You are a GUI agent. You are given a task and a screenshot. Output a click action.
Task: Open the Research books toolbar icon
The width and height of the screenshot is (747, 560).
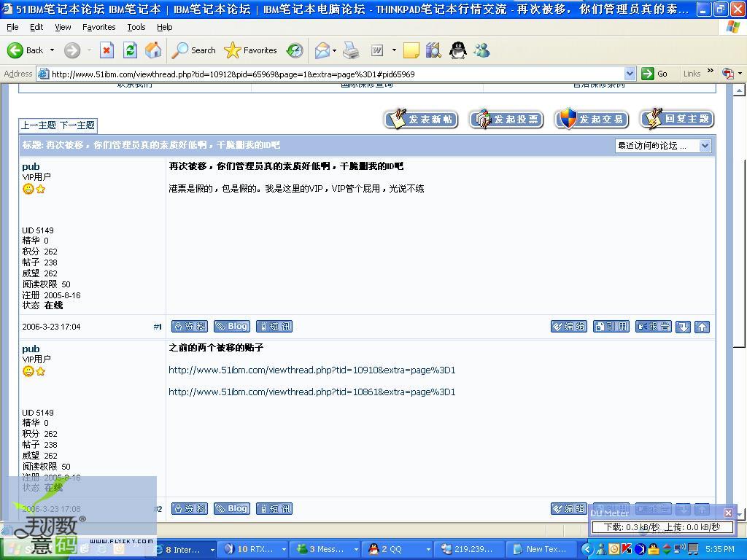433,50
